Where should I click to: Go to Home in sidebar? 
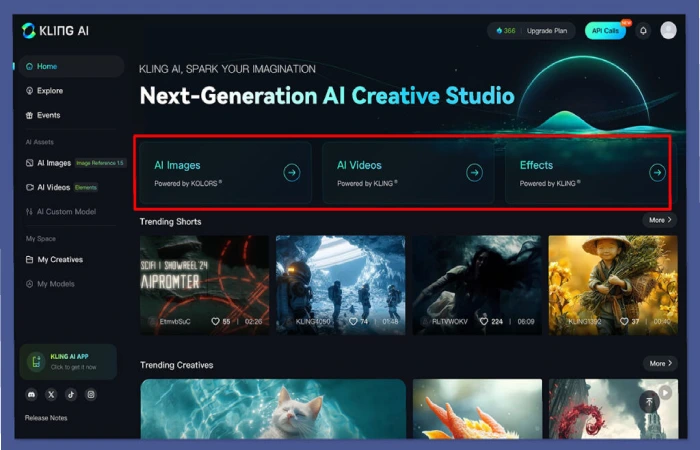pos(71,67)
